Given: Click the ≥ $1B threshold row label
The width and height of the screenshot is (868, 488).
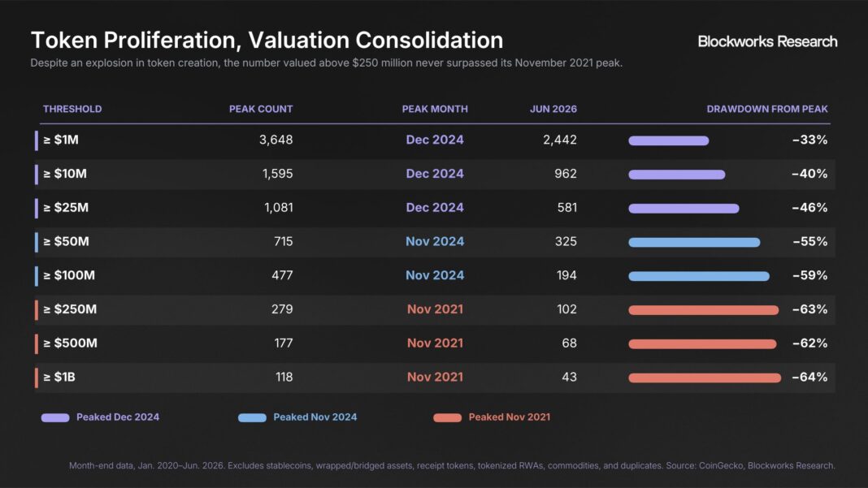Looking at the screenshot, I should 59,378.
